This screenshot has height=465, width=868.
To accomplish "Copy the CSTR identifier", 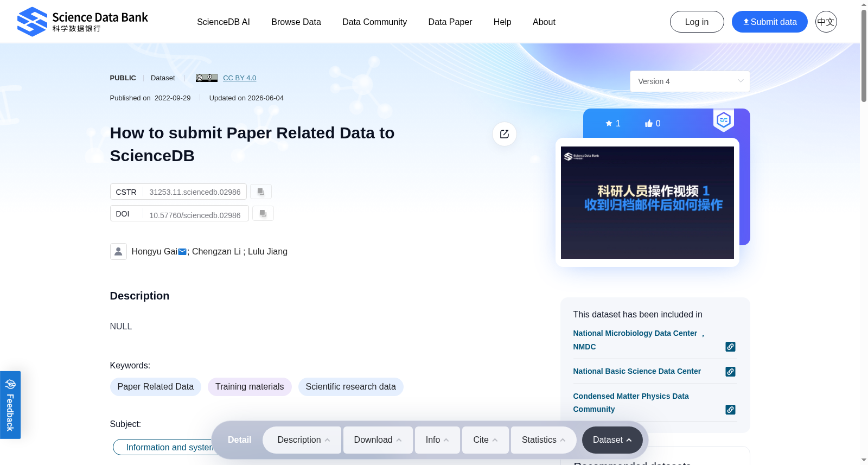I will [x=261, y=192].
